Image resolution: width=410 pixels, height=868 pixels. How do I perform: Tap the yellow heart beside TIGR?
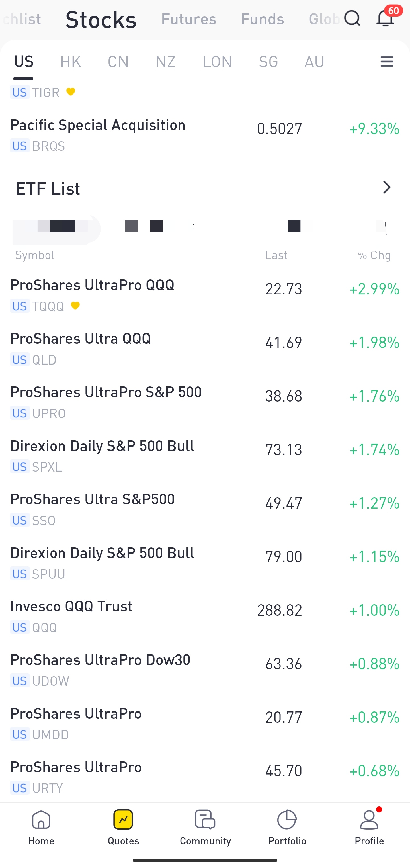[x=71, y=92]
